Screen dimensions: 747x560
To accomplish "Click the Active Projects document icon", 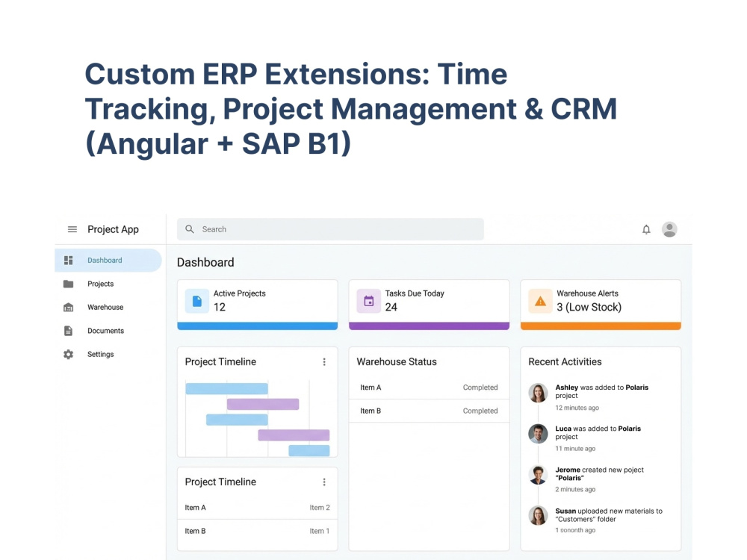I will [x=196, y=301].
